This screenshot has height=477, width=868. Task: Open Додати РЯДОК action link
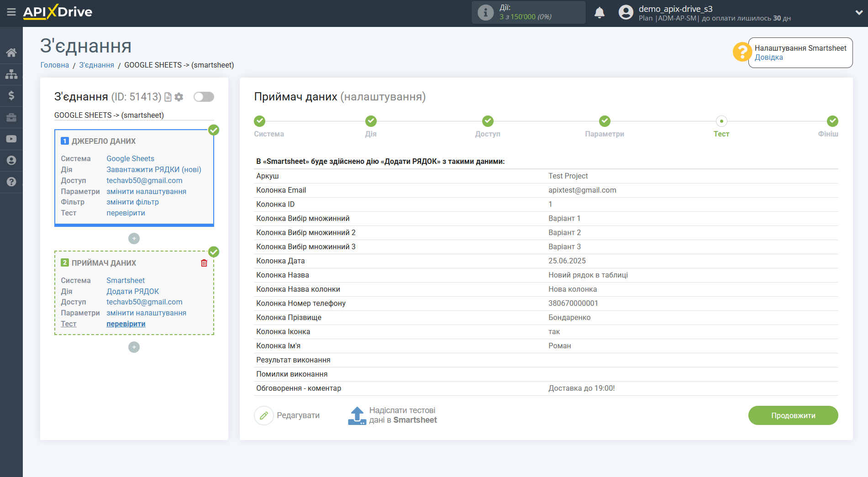(x=133, y=291)
